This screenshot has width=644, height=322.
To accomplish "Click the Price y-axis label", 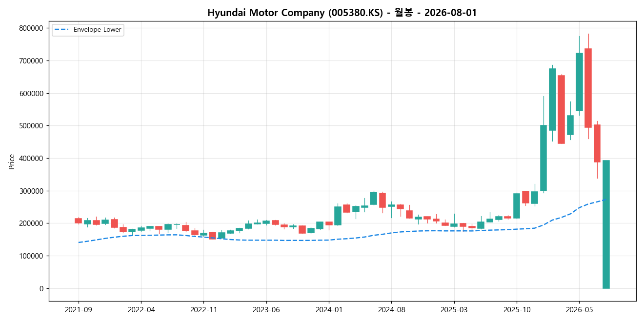I will pos(12,161).
